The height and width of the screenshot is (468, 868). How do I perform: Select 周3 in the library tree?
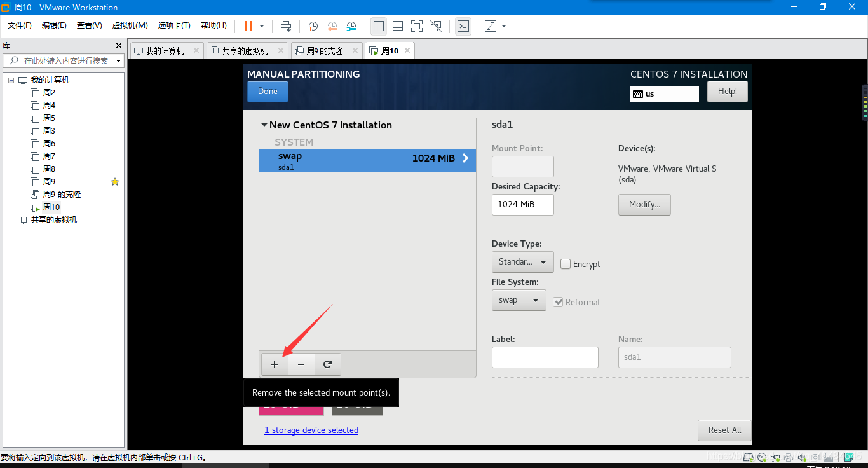[49, 131]
